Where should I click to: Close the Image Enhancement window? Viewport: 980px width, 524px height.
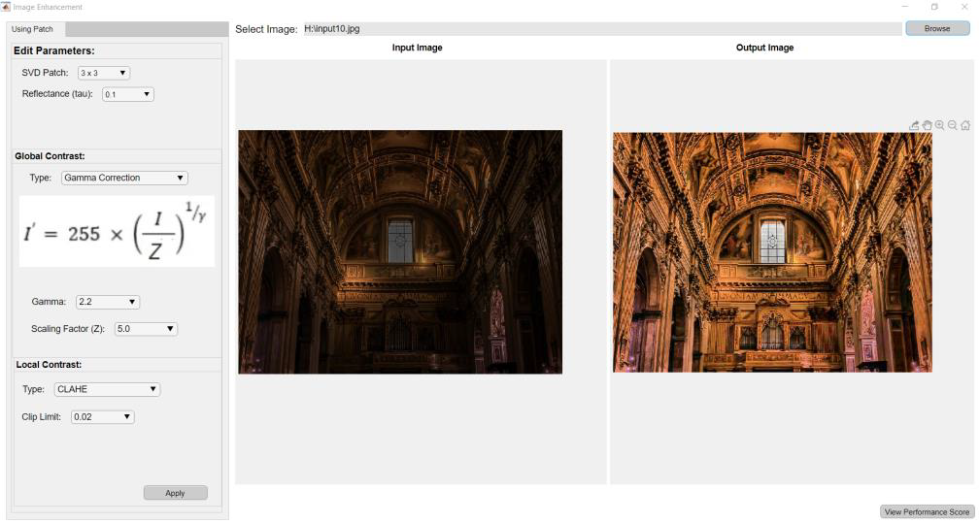tap(963, 7)
